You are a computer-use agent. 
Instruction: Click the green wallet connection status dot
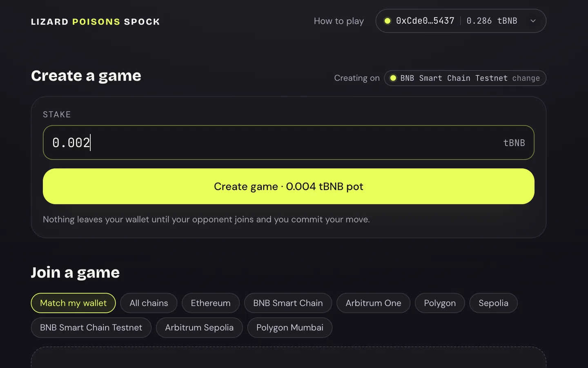[x=388, y=21]
